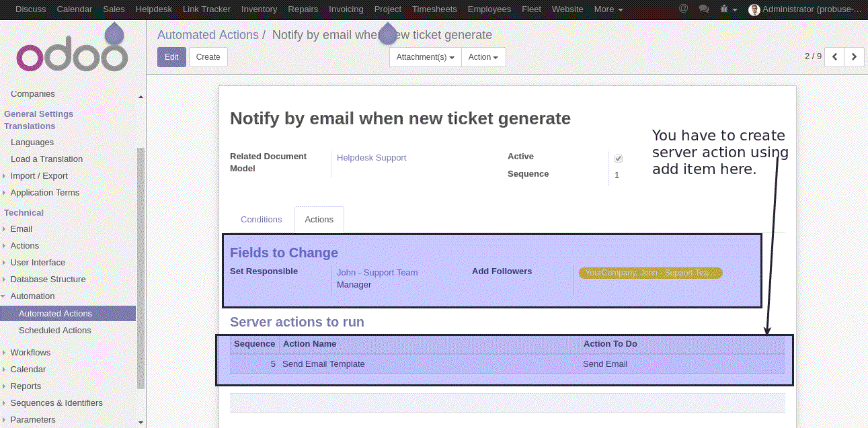Screen dimensions: 868x428
Task: Expand the Parameters section
Action: tap(33, 419)
